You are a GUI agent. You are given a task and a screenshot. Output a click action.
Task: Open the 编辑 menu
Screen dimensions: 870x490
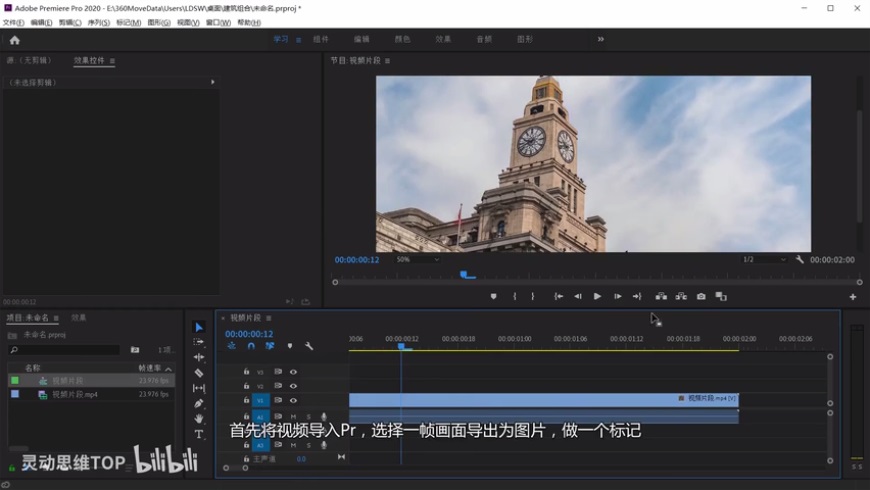click(x=41, y=23)
